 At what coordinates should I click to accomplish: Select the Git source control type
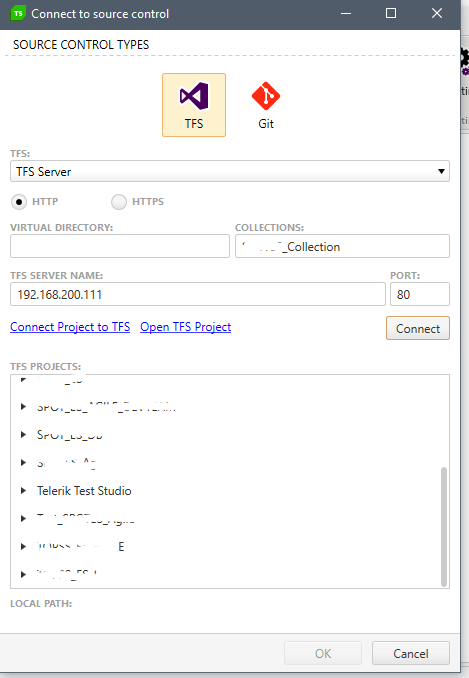[x=266, y=105]
